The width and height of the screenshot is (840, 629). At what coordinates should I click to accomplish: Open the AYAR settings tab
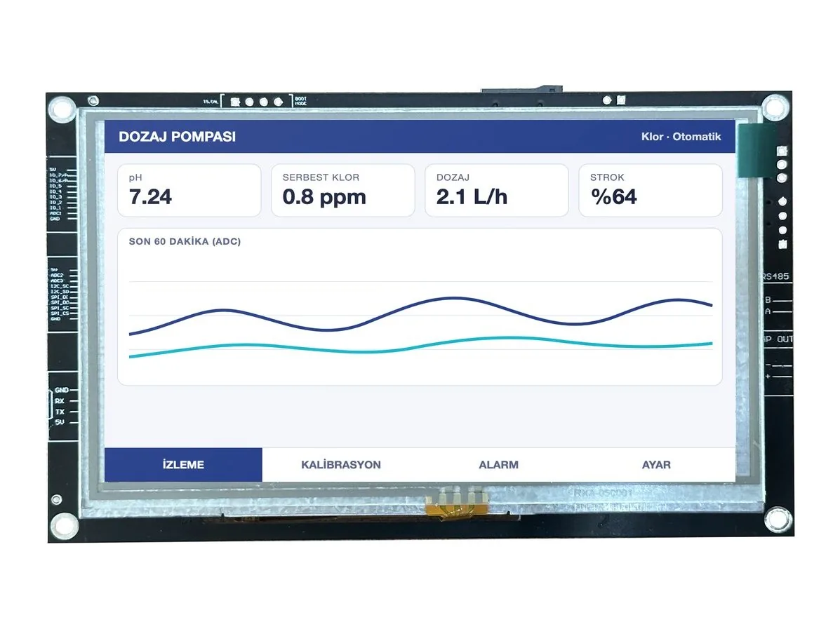656,465
